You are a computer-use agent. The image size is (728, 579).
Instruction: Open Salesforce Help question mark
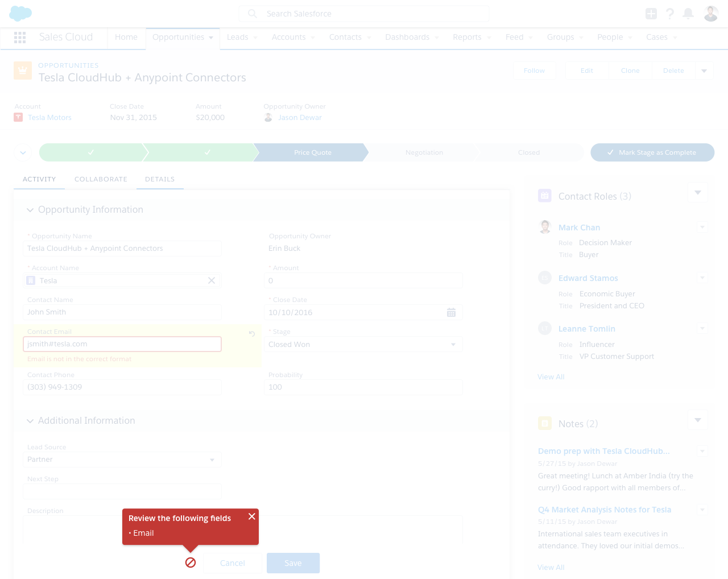(669, 14)
